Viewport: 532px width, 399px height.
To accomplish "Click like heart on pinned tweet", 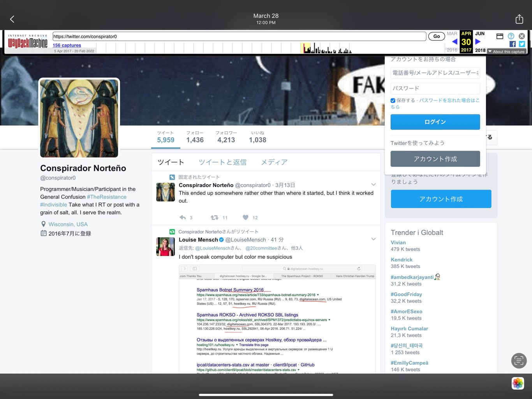I will 245,217.
